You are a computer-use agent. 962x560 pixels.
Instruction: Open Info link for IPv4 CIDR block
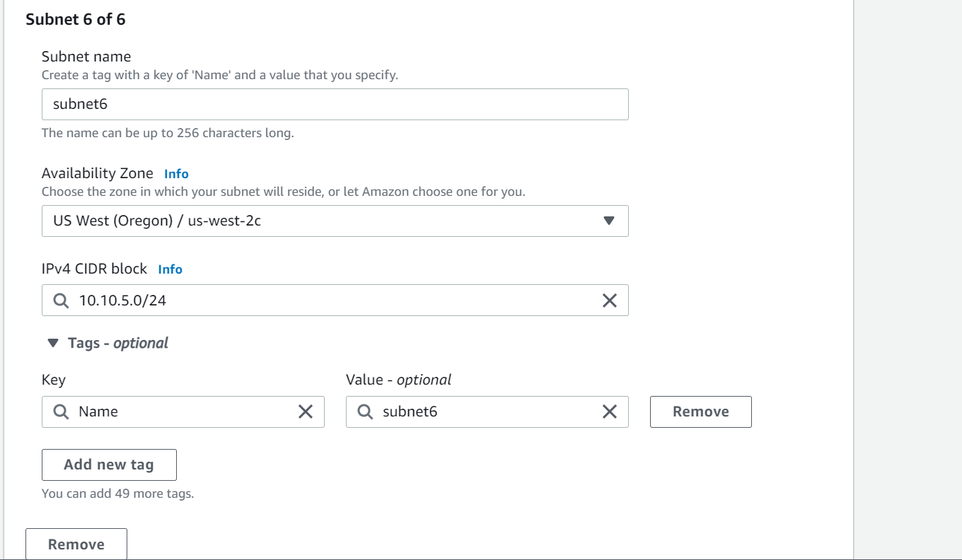(170, 269)
